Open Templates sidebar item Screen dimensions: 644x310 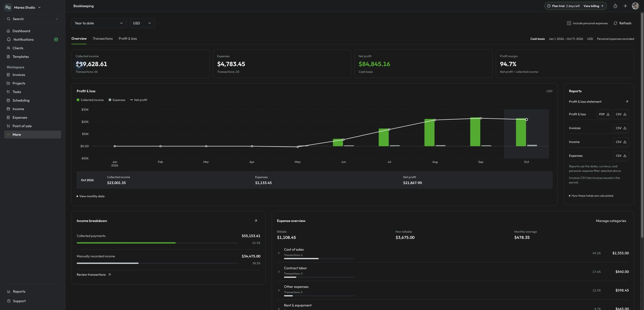(x=32, y=57)
